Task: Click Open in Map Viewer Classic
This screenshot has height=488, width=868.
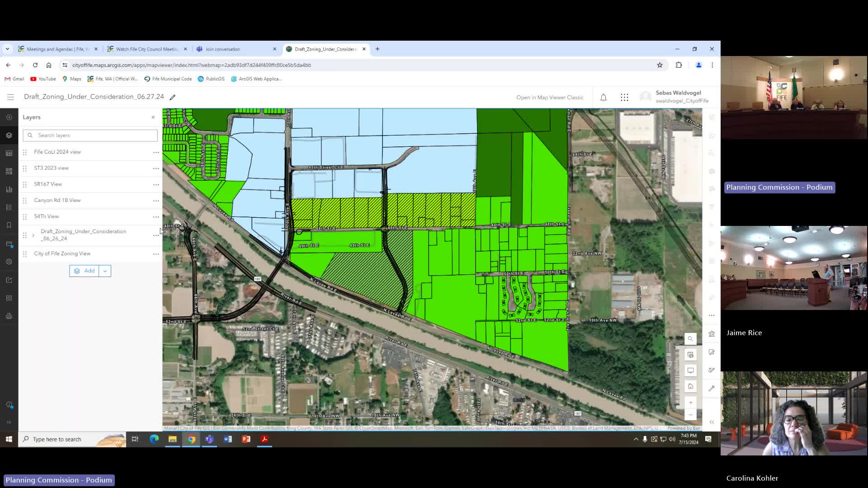Action: click(550, 97)
